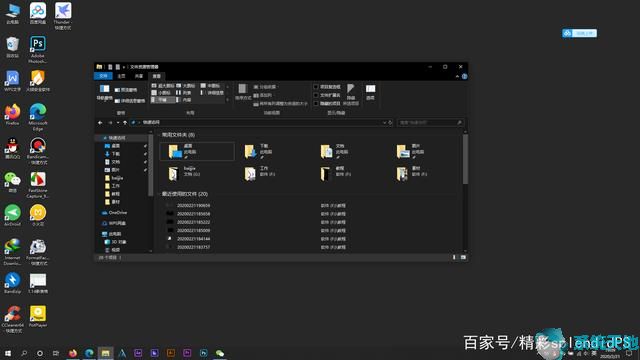This screenshot has height=360, width=640.
Task: Collapse the Frequent folders group
Action: coord(159,135)
